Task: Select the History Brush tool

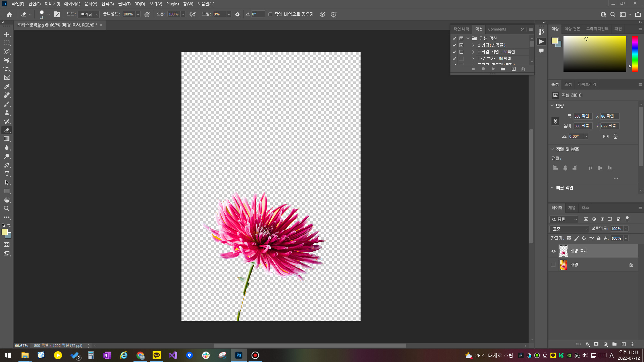Action: (x=7, y=121)
